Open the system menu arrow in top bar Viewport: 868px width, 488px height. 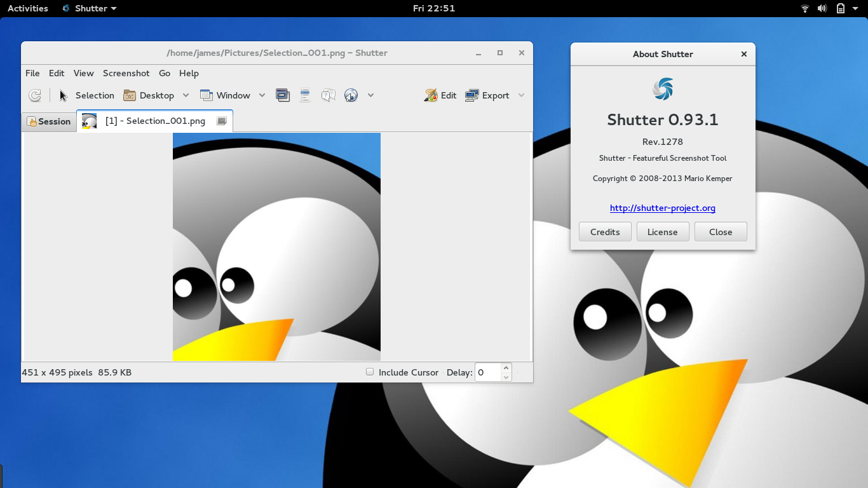coord(856,8)
